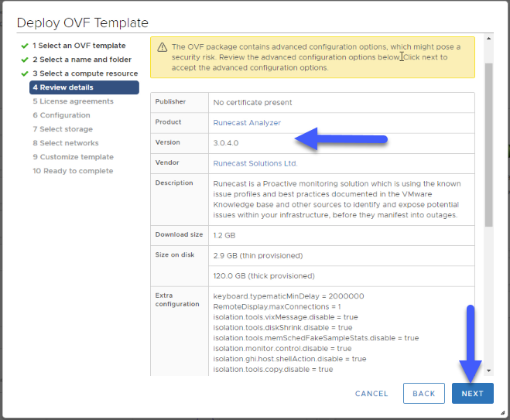
Task: Click the isolation.tools.vixMessage.disable line
Action: click(286, 317)
